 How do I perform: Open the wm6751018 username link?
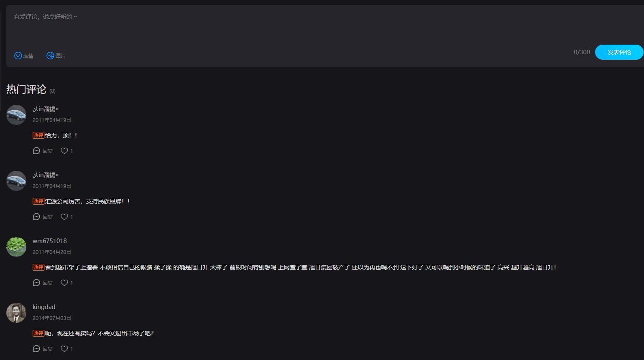(50, 241)
